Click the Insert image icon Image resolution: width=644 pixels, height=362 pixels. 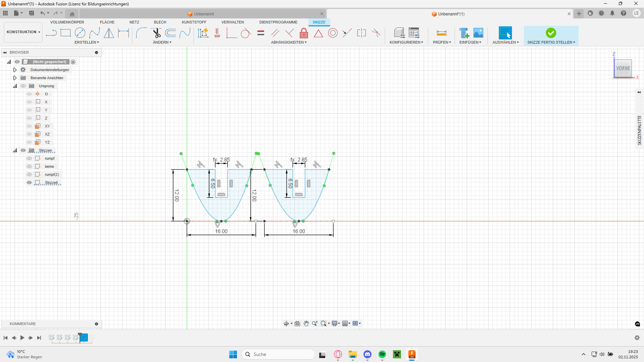pos(478,33)
